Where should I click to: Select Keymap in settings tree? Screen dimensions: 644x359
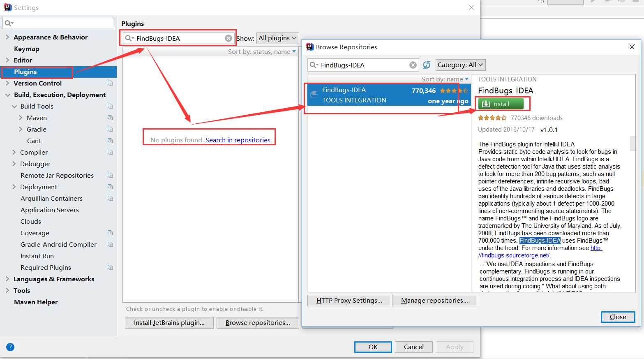point(27,49)
